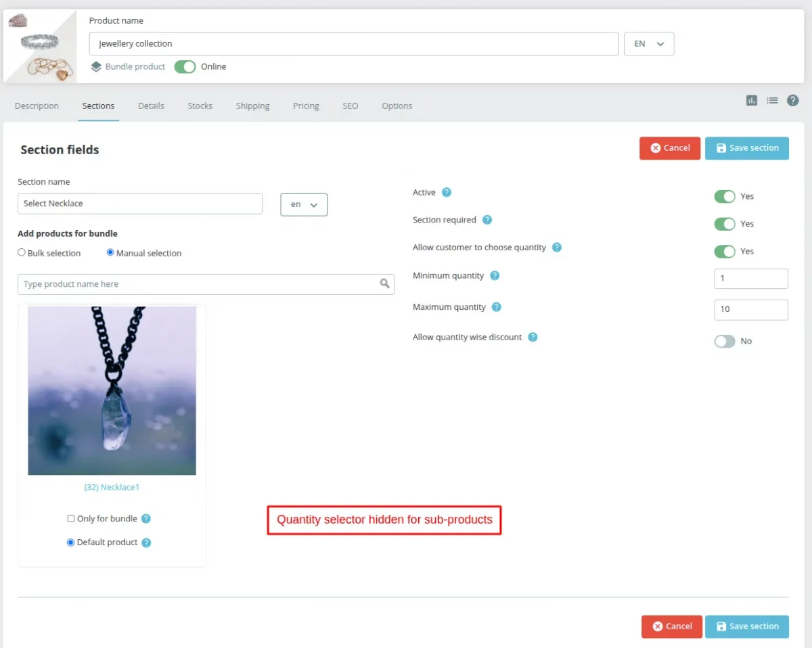Open the help question mark in tab bar
Screen dimensions: 812x648
point(793,100)
